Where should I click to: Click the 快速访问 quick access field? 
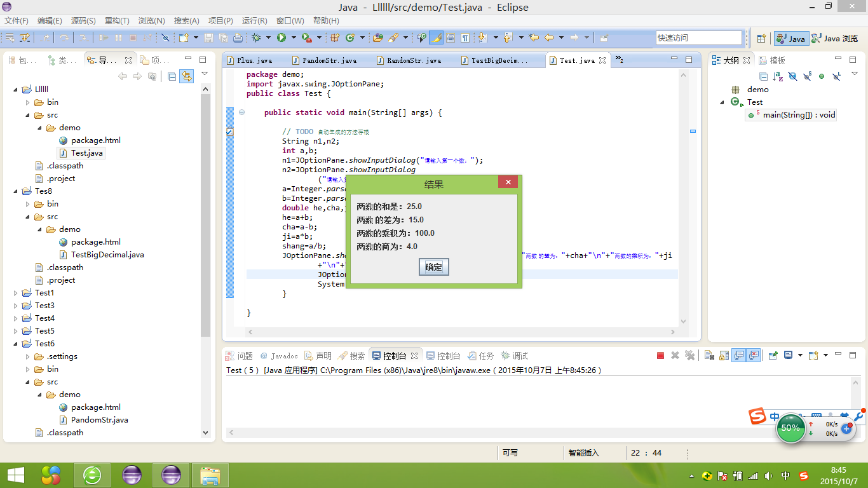coord(698,38)
